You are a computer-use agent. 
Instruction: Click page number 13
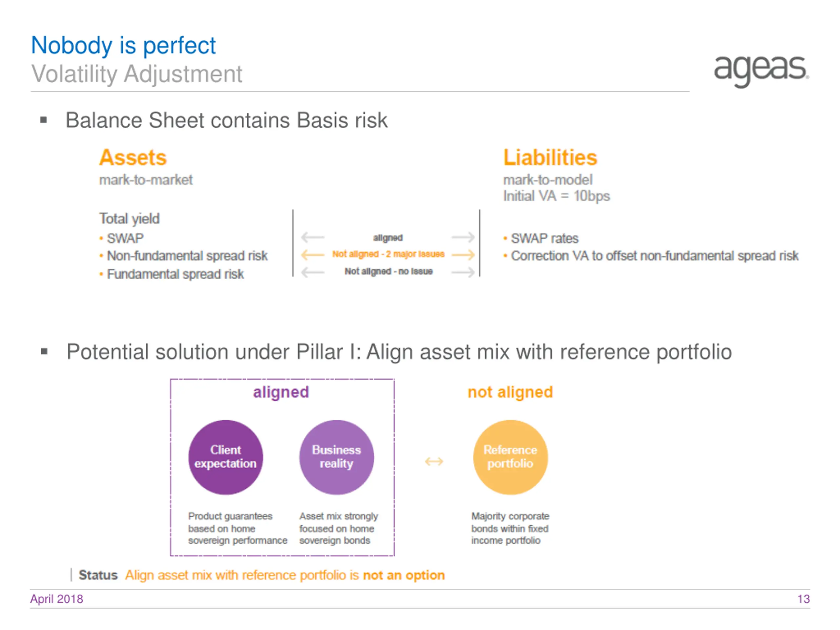[x=804, y=599]
